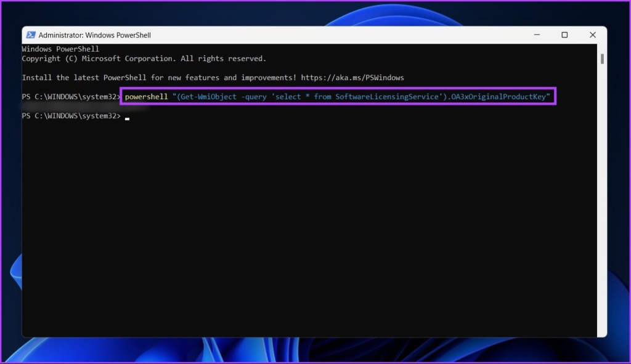Screen dimensions: 631x364
Task: Click the 'Copyright (C) Microsoft Corporation' line
Action: [x=144, y=59]
